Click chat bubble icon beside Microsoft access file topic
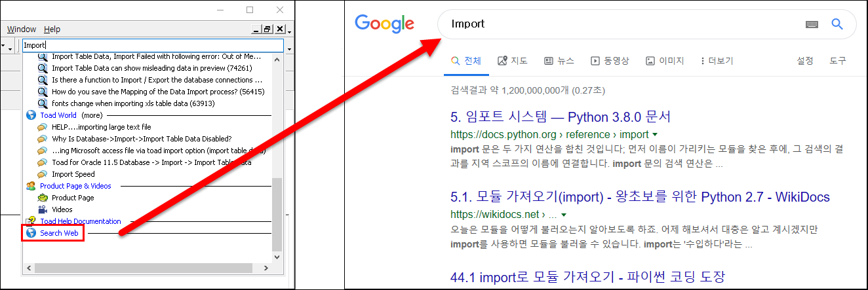 tap(43, 151)
